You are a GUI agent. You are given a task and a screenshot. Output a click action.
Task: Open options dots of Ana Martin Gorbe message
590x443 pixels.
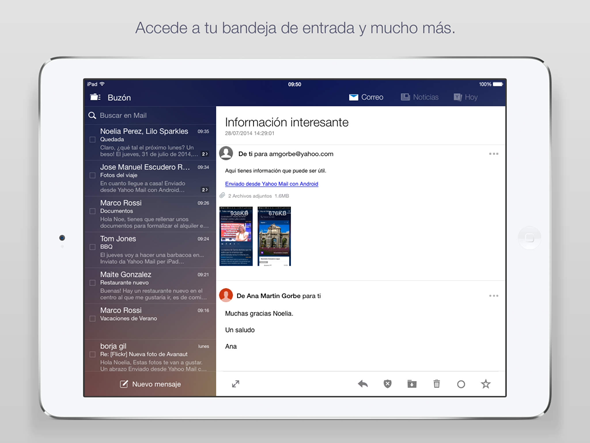494,296
